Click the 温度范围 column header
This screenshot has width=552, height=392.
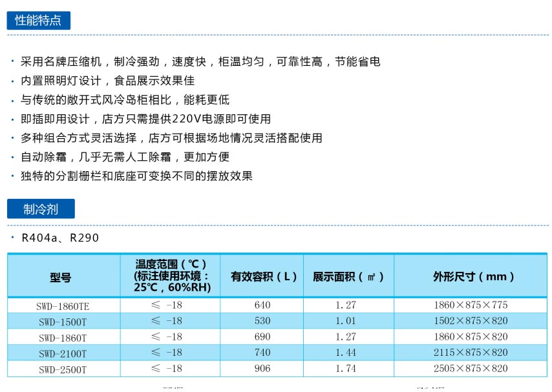point(171,276)
